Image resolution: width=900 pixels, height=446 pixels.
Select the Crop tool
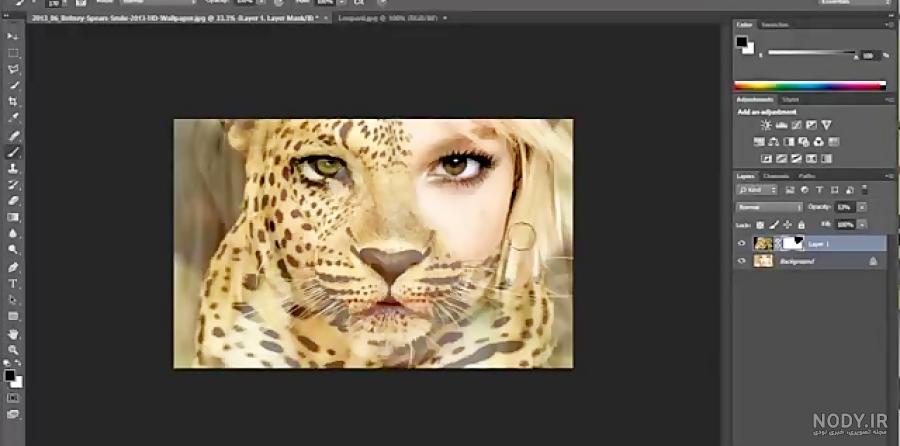[13, 102]
